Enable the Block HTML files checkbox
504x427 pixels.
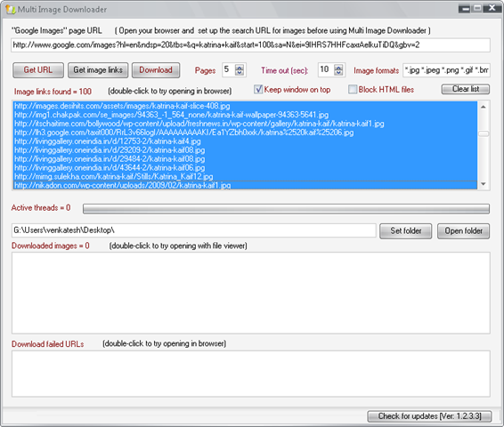tap(353, 89)
